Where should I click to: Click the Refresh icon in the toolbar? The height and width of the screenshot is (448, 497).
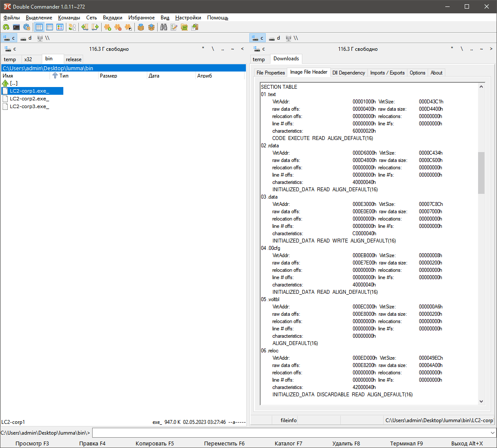click(x=6, y=27)
